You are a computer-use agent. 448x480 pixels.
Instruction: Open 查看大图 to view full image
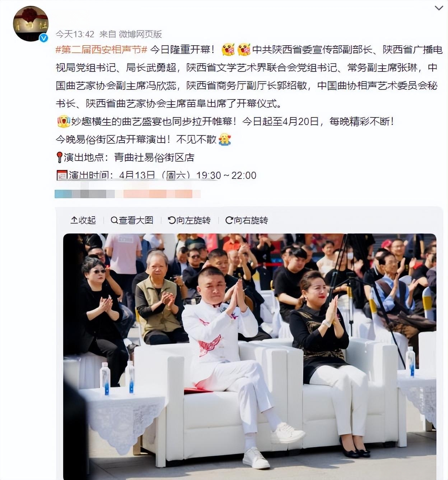pyautogui.click(x=132, y=220)
